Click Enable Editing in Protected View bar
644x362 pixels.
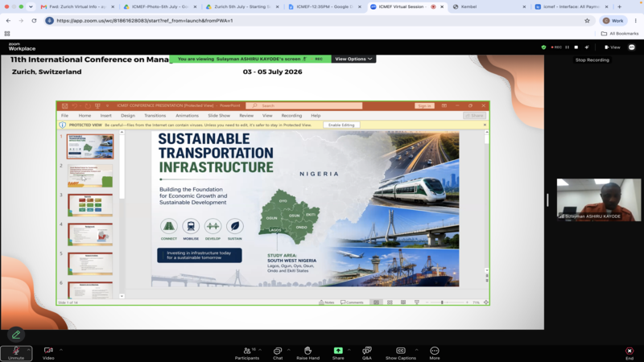341,125
